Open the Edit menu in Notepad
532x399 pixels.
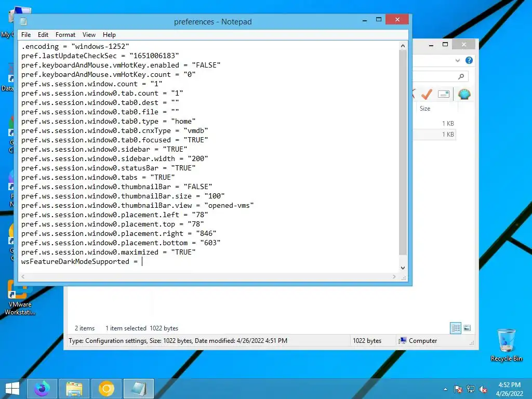coord(43,35)
